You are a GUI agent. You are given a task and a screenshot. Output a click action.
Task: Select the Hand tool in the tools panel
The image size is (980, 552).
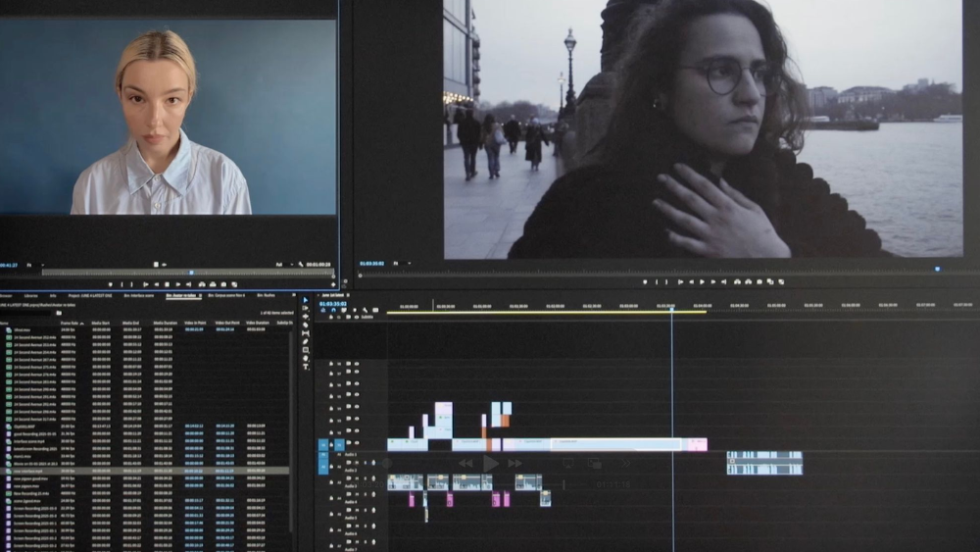click(x=305, y=356)
